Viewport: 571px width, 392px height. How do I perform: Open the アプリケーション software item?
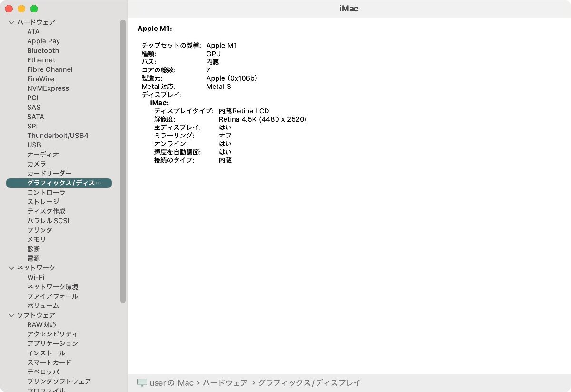click(x=52, y=343)
